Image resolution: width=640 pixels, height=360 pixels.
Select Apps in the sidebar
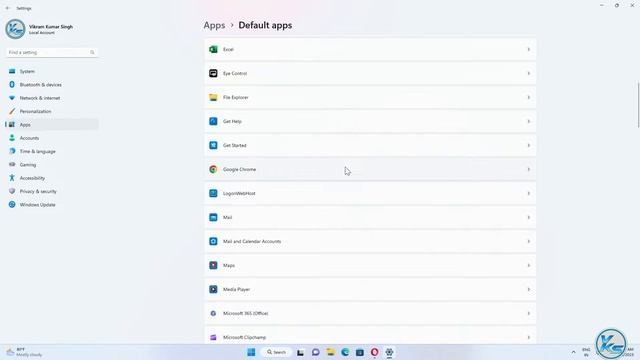52,124
